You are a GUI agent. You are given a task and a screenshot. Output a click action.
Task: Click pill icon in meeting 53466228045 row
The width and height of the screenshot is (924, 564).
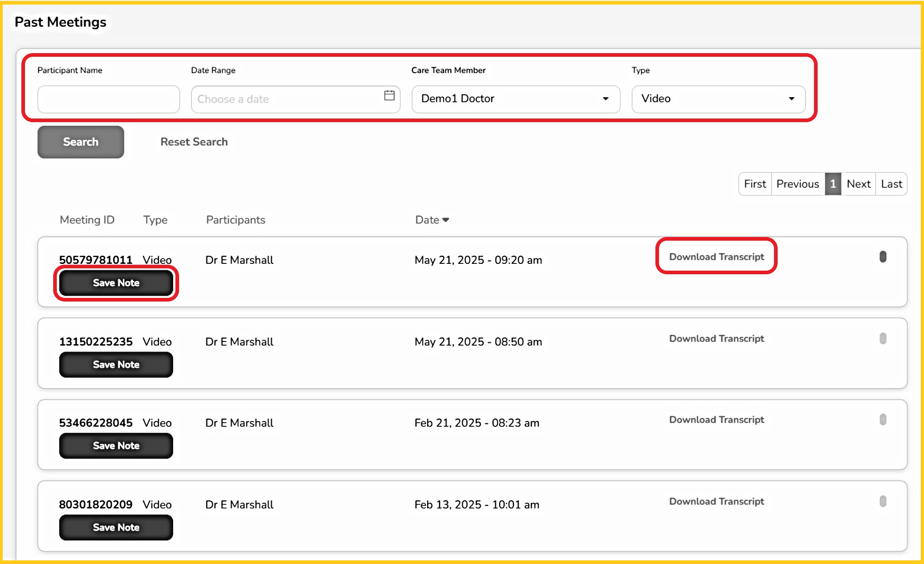pyautogui.click(x=883, y=420)
